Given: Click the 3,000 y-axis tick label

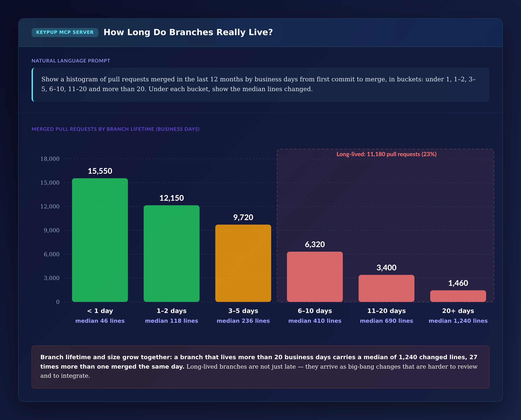Looking at the screenshot, I should coord(52,278).
